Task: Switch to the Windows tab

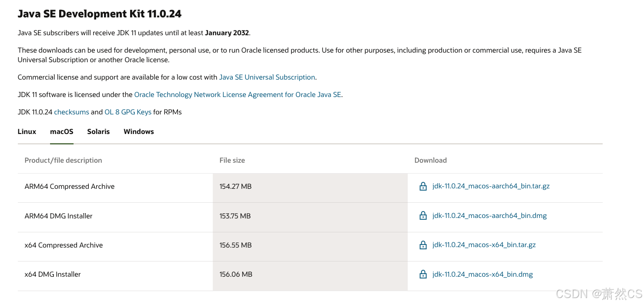Action: [x=139, y=131]
